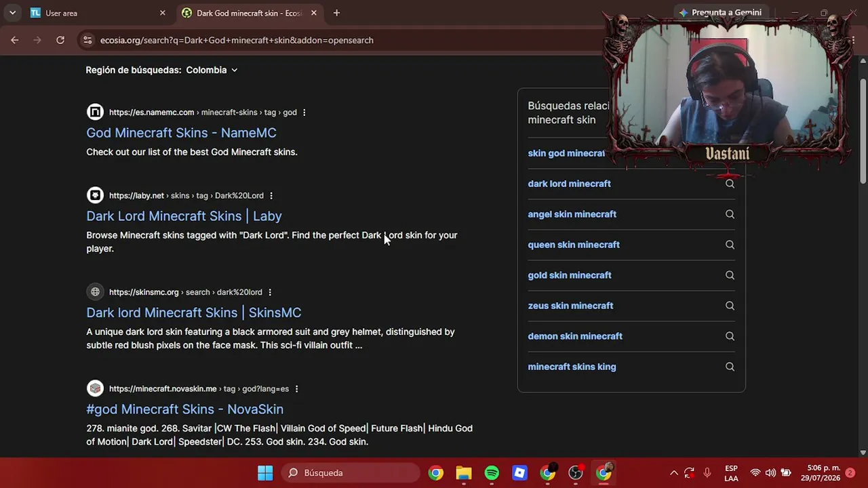Click the battery icon in system tray
The height and width of the screenshot is (488, 868).
pyautogui.click(x=786, y=473)
